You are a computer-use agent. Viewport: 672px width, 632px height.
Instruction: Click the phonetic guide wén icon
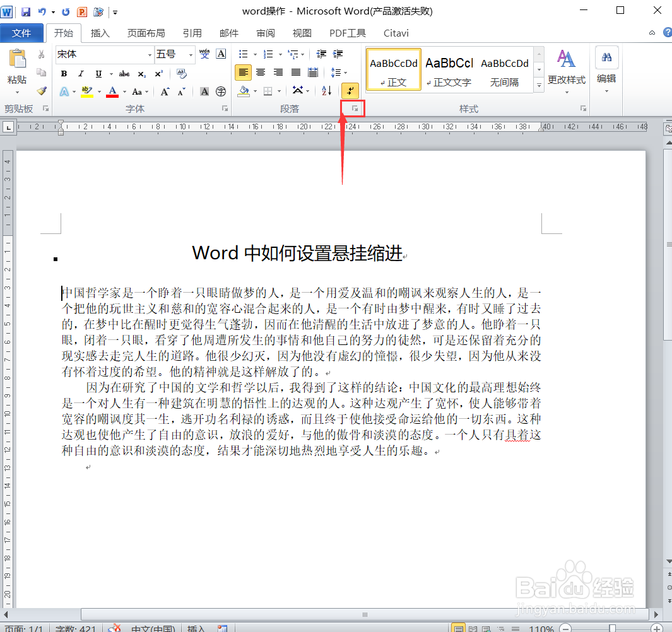(x=204, y=54)
